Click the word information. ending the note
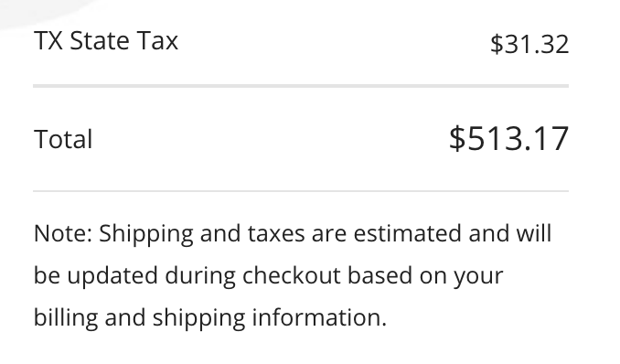Image resolution: width=620 pixels, height=364 pixels. coord(319,317)
